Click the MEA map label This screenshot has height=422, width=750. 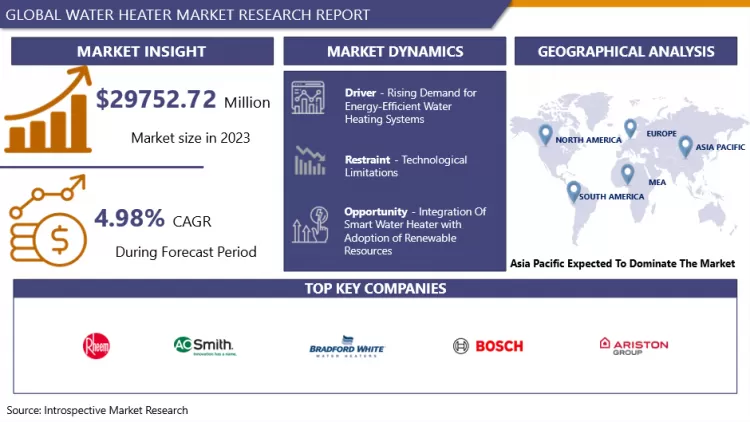tap(657, 182)
